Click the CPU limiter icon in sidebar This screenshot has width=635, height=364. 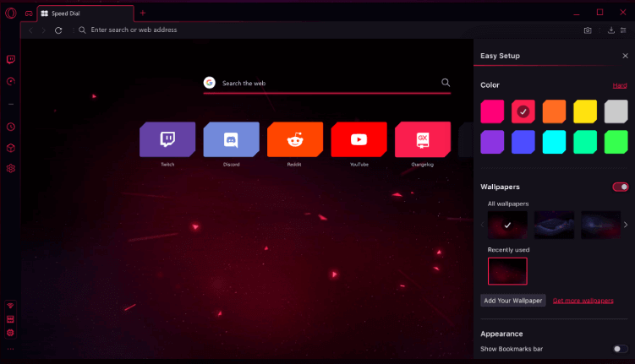pyautogui.click(x=10, y=333)
